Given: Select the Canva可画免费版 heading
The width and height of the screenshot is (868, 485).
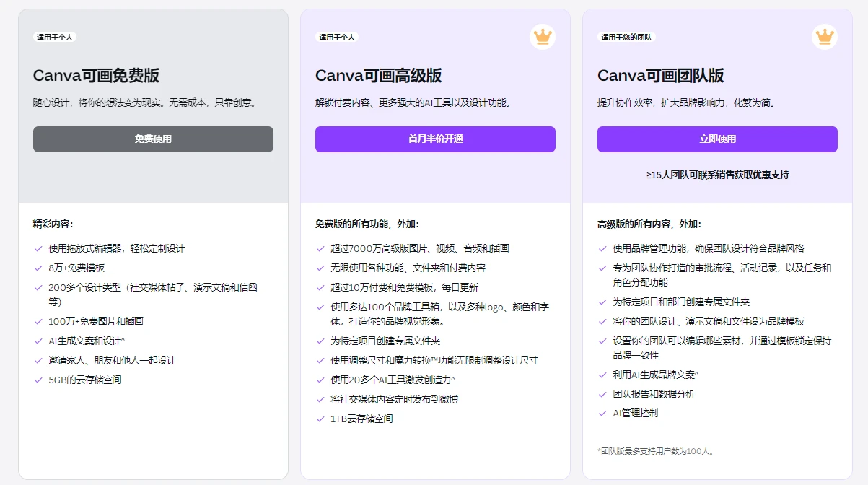Looking at the screenshot, I should click(96, 76).
